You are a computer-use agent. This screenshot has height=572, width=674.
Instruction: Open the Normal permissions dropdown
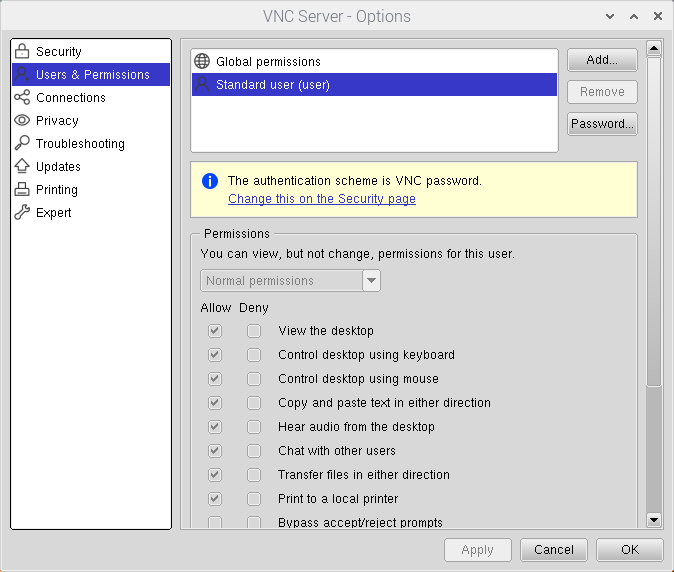(290, 281)
